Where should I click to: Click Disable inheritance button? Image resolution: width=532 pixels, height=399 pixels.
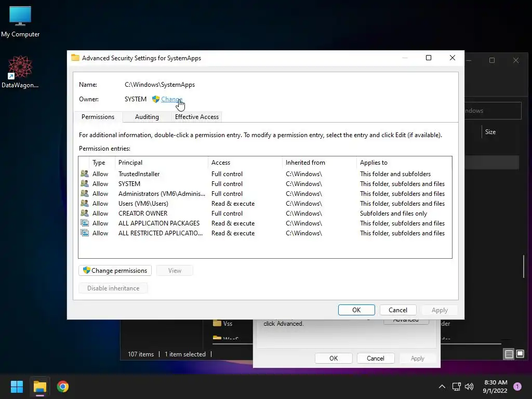pos(113,288)
